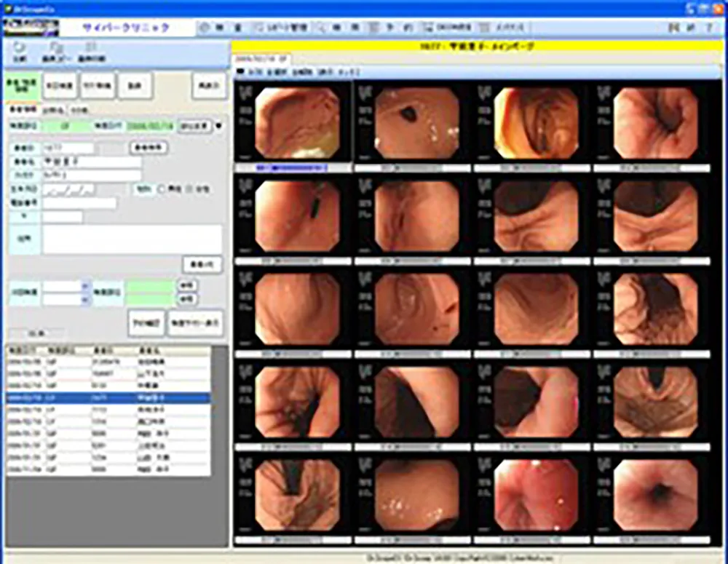Select the 2009/02/14 GF tab above the images
The width and height of the screenshot is (728, 564).
pyautogui.click(x=261, y=58)
